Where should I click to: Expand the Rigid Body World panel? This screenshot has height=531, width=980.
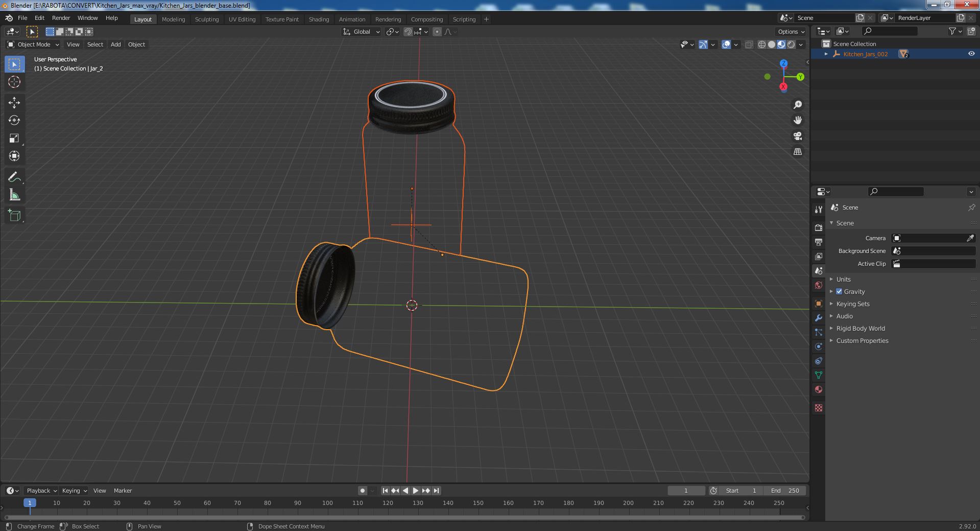pyautogui.click(x=861, y=328)
